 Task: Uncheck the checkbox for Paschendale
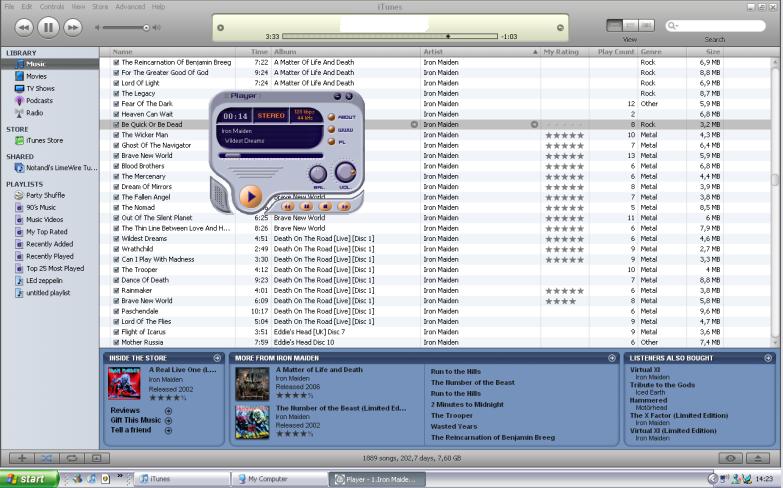[116, 311]
